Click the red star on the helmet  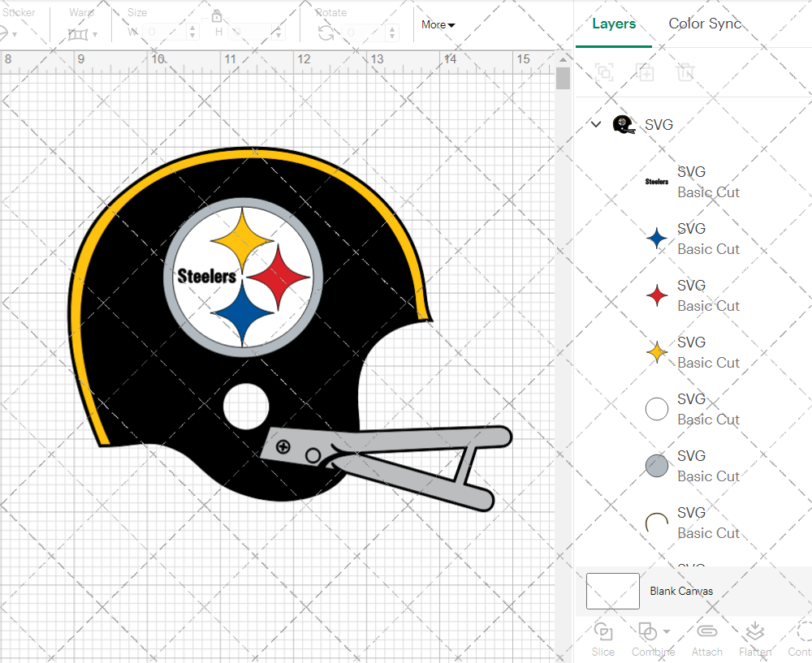(x=279, y=277)
